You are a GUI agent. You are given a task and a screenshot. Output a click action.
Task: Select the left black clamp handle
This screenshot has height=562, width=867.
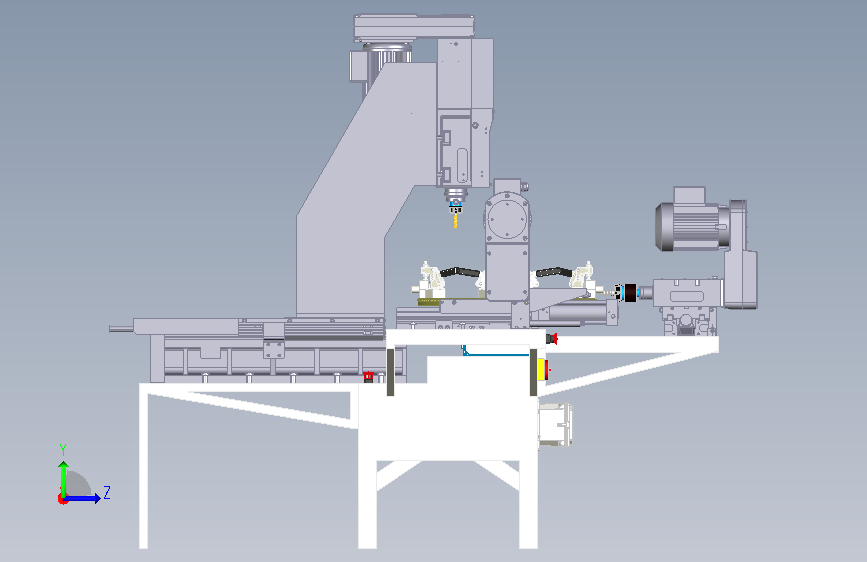coord(460,272)
